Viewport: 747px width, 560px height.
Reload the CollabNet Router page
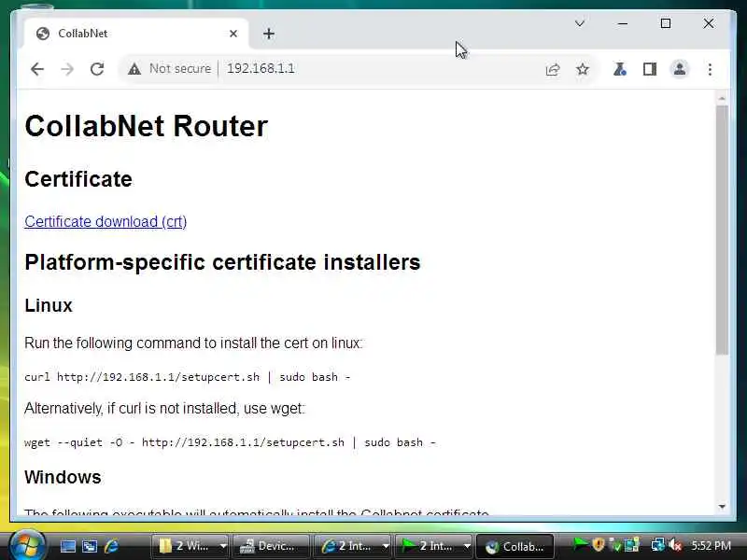click(x=97, y=69)
